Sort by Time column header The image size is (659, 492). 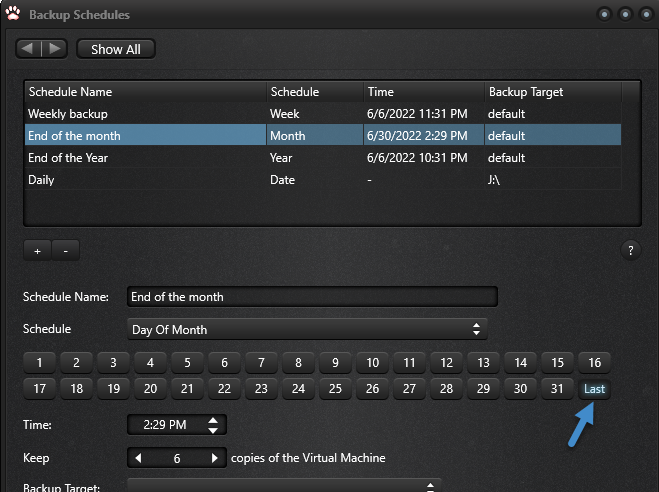coord(424,92)
